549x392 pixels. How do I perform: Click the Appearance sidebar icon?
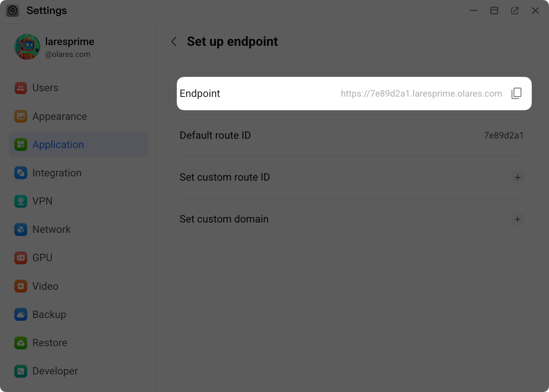21,116
